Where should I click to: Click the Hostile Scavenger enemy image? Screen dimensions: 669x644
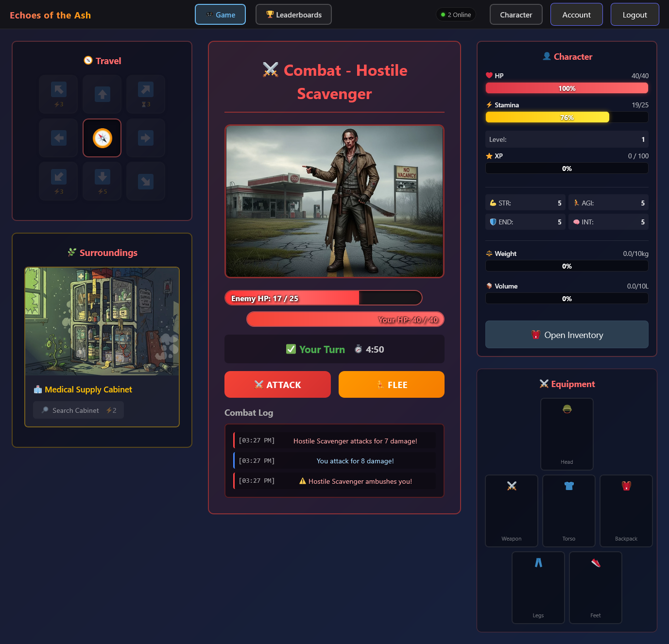(x=334, y=201)
